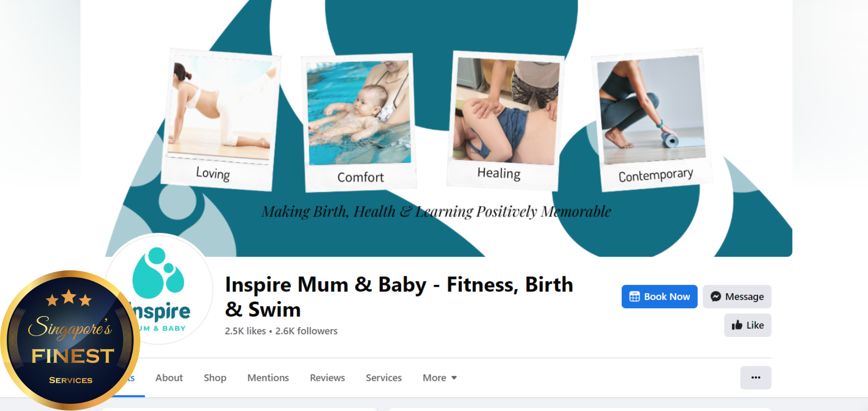Go to the Reviews tab
This screenshot has width=868, height=411.
coord(327,378)
